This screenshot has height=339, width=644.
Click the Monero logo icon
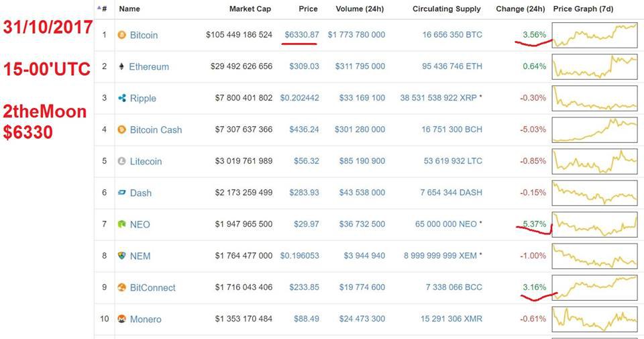point(121,318)
